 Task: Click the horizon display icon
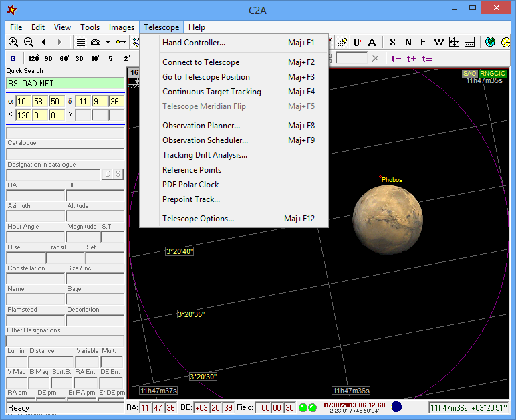coord(470,42)
